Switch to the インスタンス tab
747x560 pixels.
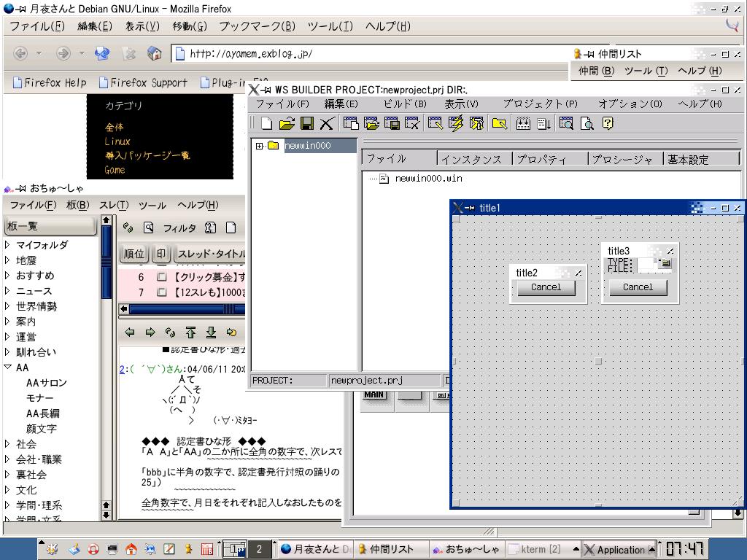pyautogui.click(x=474, y=159)
